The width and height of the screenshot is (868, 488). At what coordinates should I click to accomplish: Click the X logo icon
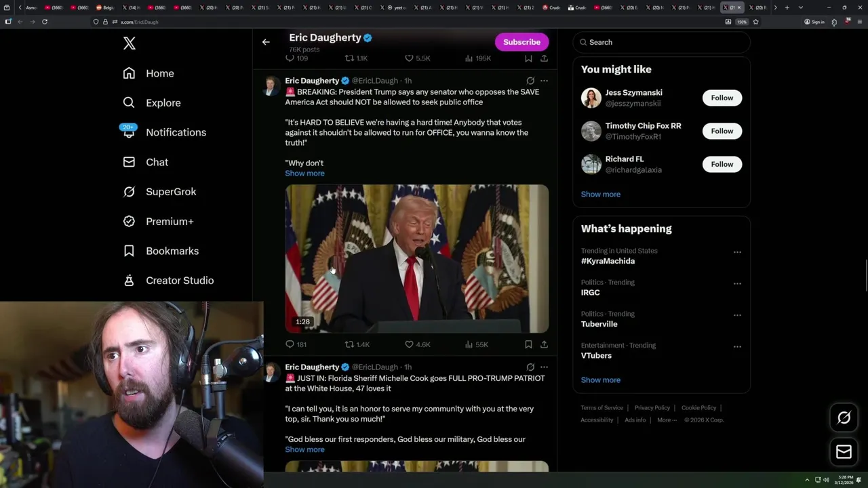click(x=130, y=43)
